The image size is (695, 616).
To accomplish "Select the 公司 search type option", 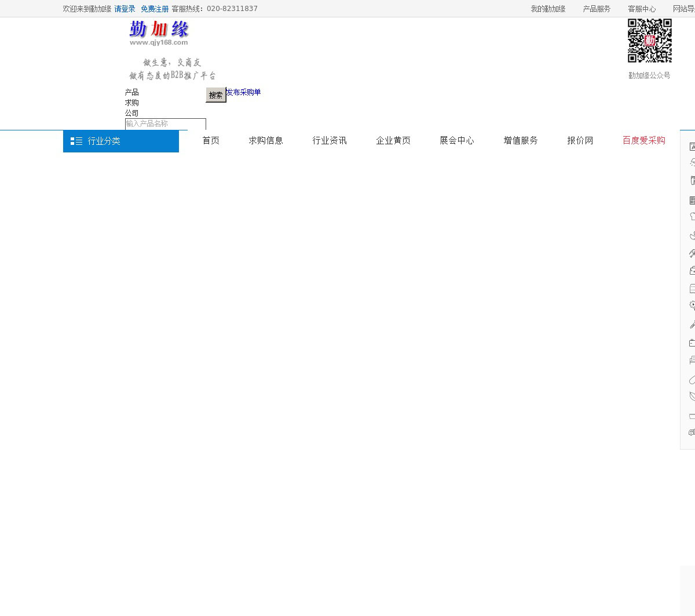I will [132, 113].
